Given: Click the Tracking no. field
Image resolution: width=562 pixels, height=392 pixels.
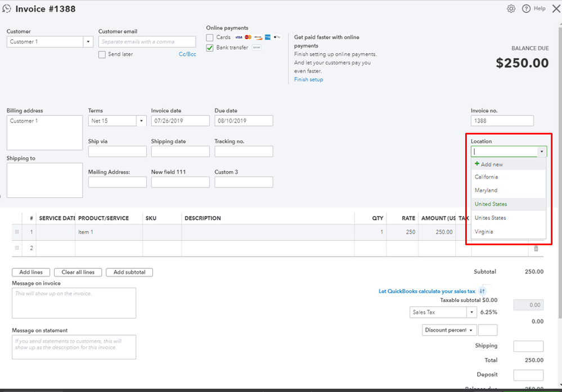Looking at the screenshot, I should (x=244, y=151).
